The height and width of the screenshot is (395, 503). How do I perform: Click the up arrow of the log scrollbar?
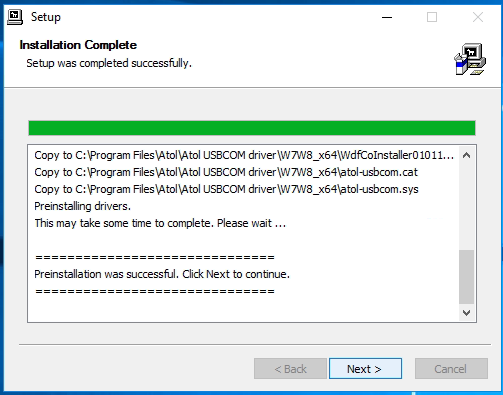pyautogui.click(x=466, y=155)
